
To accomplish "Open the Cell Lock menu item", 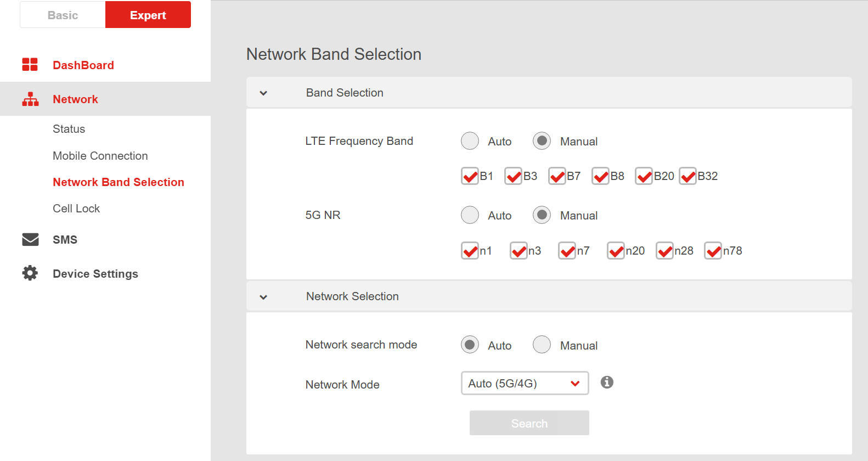I will pos(76,209).
